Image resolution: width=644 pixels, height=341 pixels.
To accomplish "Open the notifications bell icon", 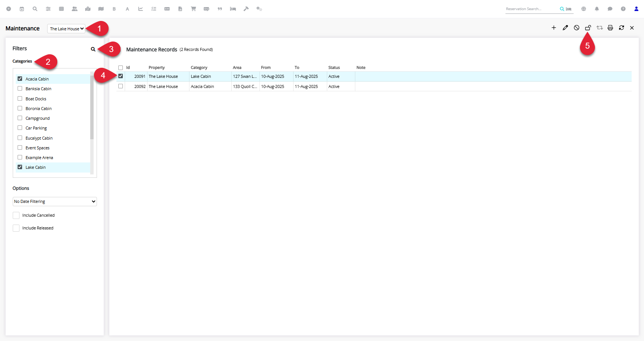I will [x=597, y=9].
